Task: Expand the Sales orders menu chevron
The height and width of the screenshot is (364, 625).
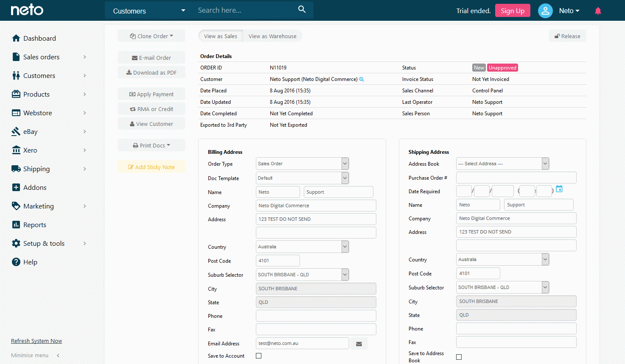Action: tap(85, 57)
